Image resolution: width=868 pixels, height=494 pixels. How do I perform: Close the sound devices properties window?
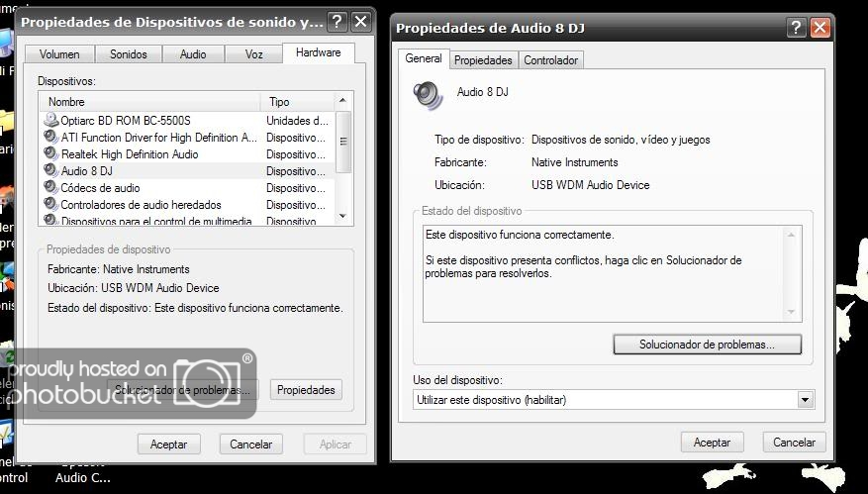361,22
